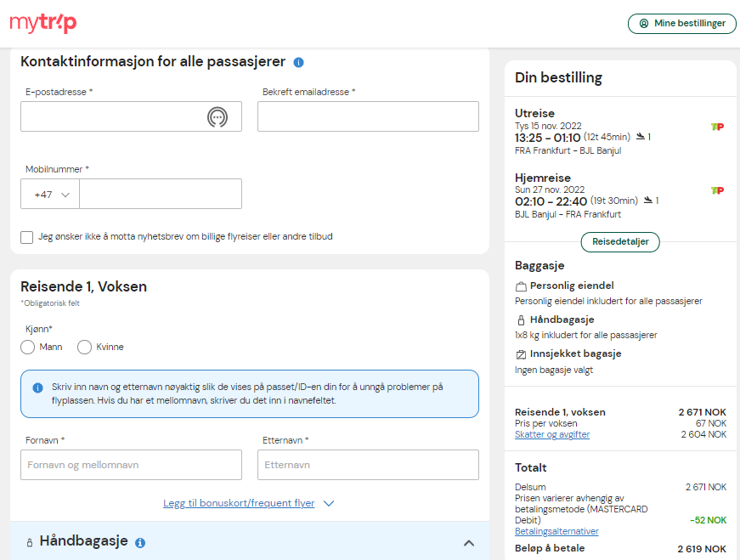
Task: Click info icon beside Kontaktinformasjon heading
Action: point(298,62)
